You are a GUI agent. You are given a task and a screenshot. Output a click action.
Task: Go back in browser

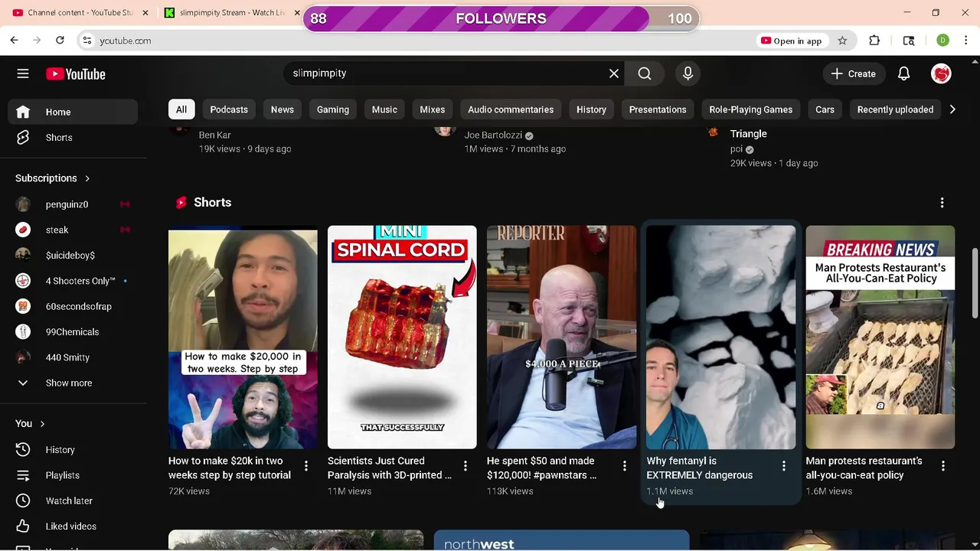point(14,41)
